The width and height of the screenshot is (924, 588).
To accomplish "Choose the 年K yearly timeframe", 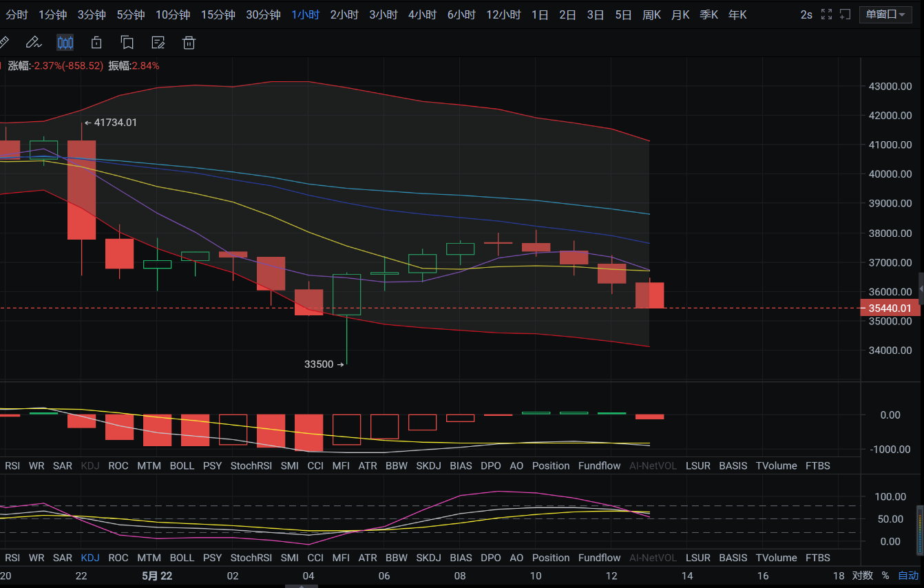I will (737, 14).
